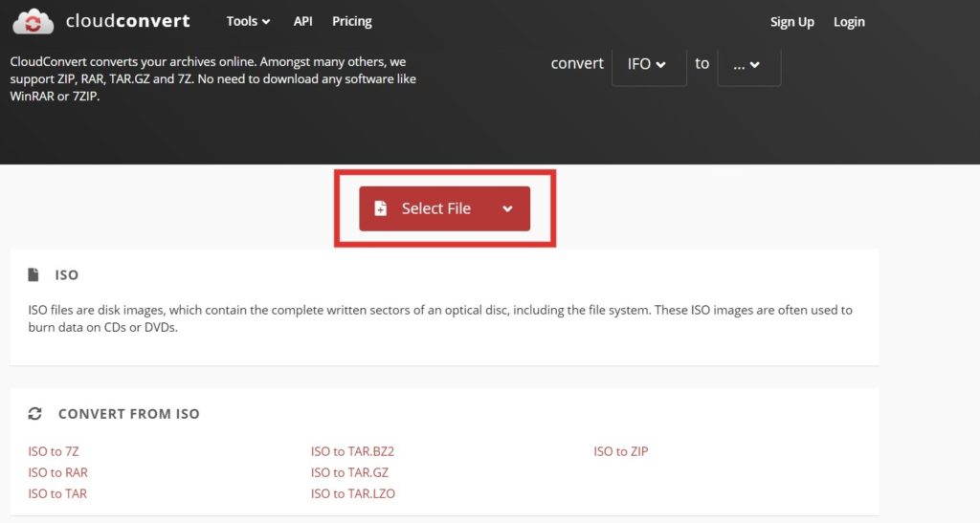
Task: Click the 'convert' label before IFO
Action: pos(577,64)
